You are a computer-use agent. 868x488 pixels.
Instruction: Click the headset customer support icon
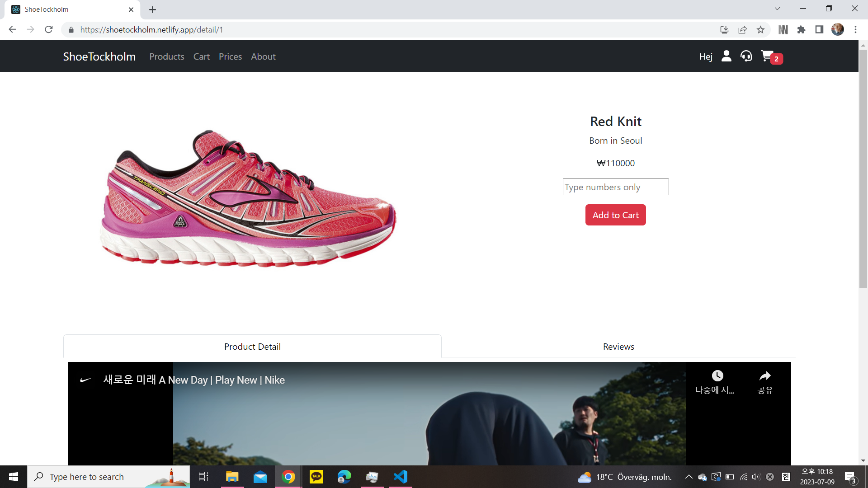[x=746, y=56]
